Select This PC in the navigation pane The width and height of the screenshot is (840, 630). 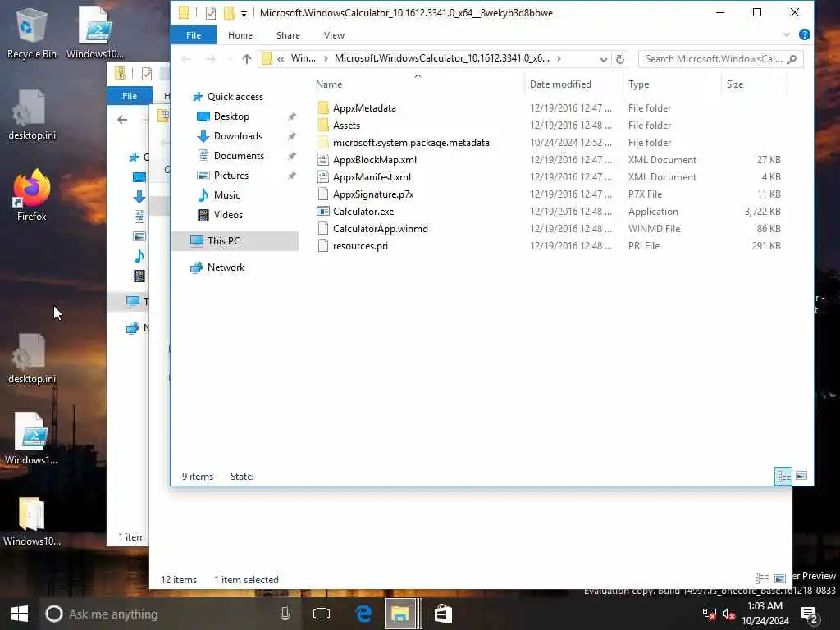pyautogui.click(x=223, y=241)
